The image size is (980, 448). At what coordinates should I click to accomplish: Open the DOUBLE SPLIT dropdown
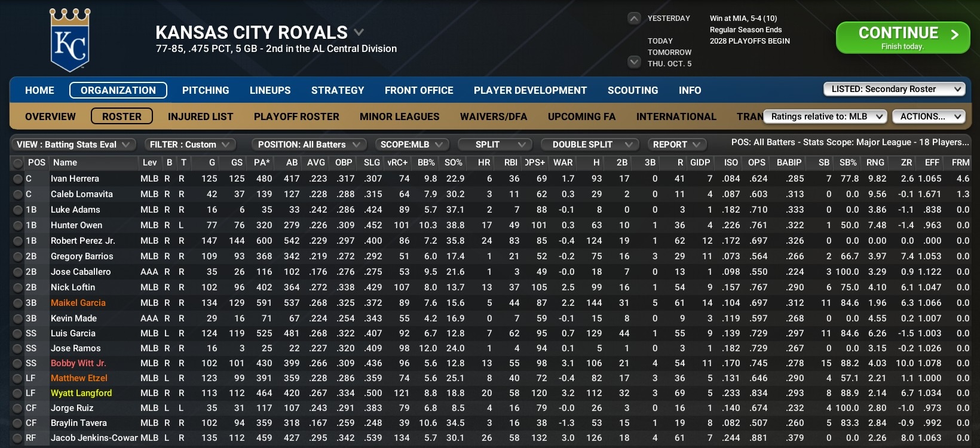click(x=590, y=145)
